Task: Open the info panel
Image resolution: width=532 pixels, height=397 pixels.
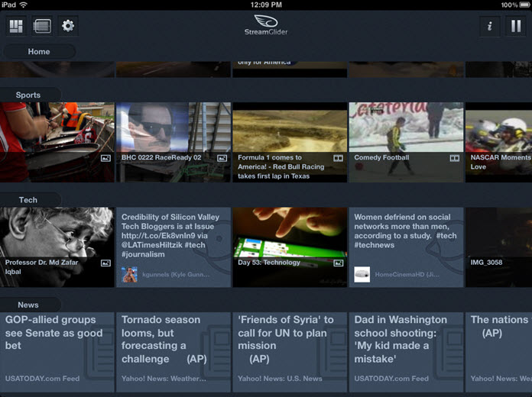Action: pos(489,26)
